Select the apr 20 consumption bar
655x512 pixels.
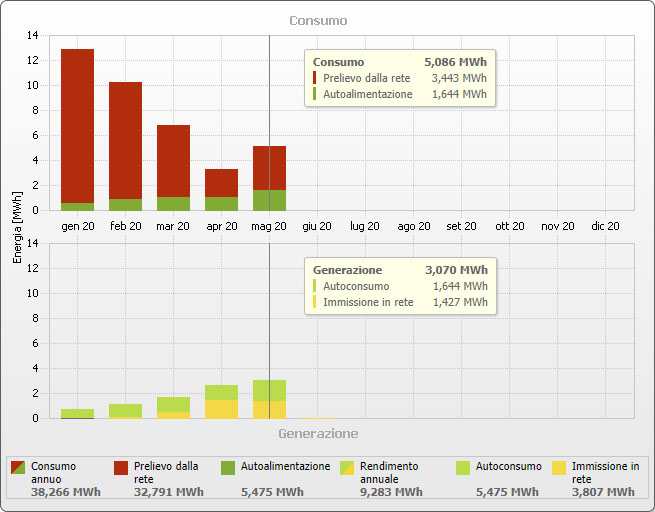tap(221, 190)
